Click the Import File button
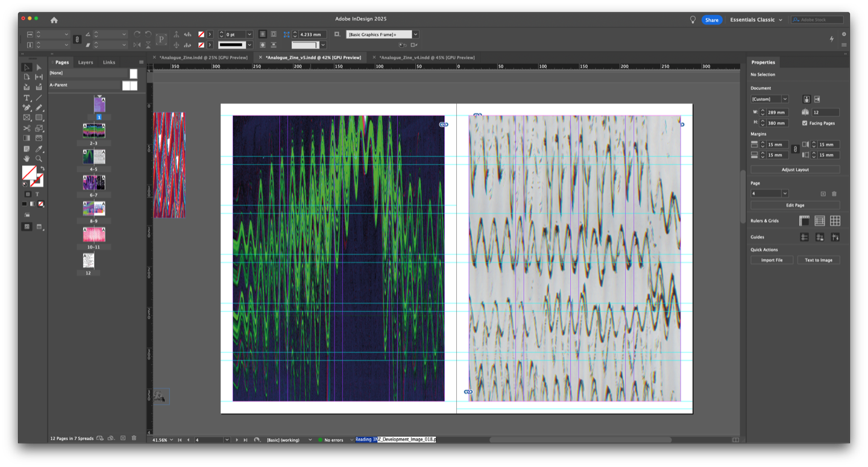The width and height of the screenshot is (868, 467). (x=772, y=260)
